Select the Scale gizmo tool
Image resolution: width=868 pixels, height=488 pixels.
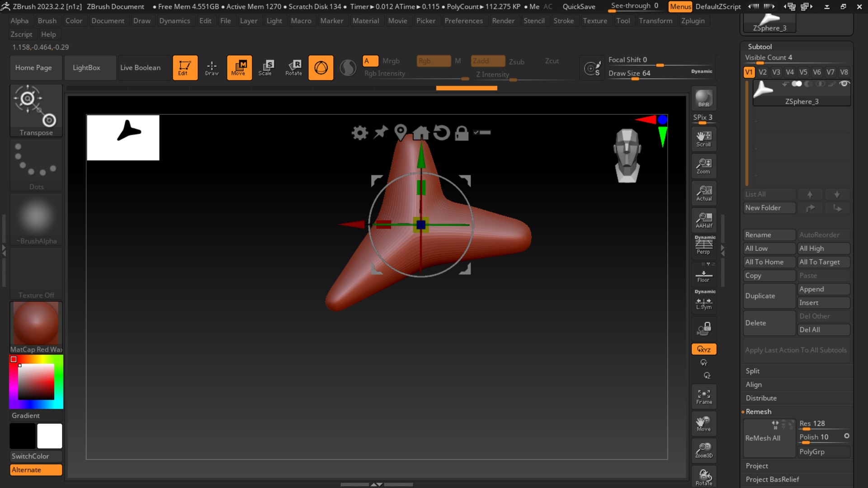click(x=266, y=68)
